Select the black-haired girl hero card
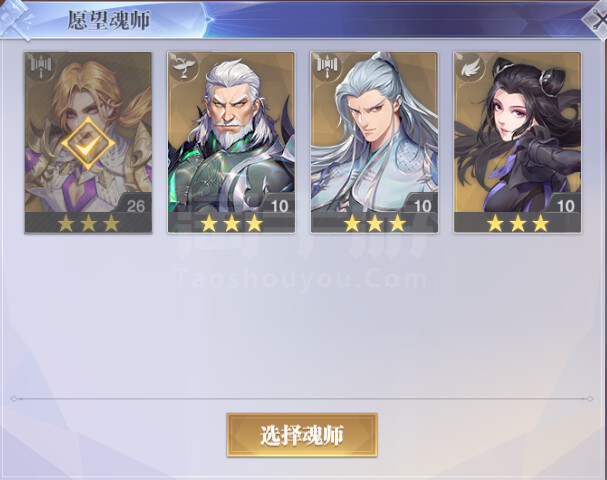The height and width of the screenshot is (480, 607). (x=518, y=142)
